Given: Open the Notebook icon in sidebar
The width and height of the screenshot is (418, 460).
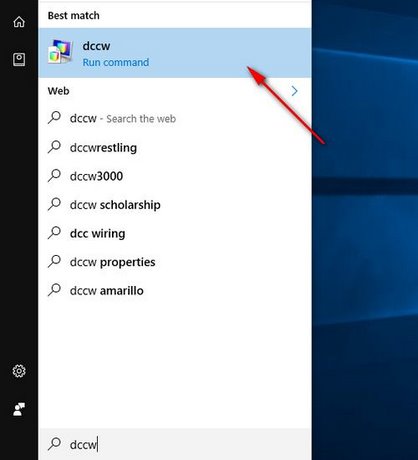Looking at the screenshot, I should pos(19,60).
